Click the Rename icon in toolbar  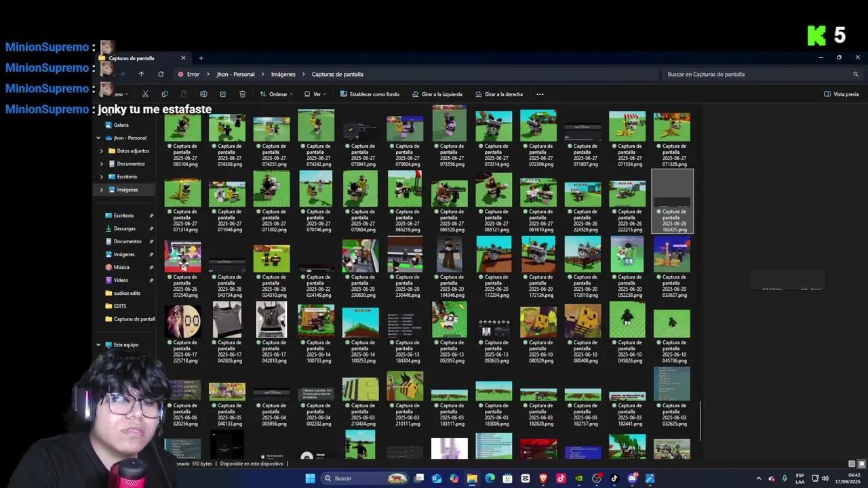pos(203,94)
